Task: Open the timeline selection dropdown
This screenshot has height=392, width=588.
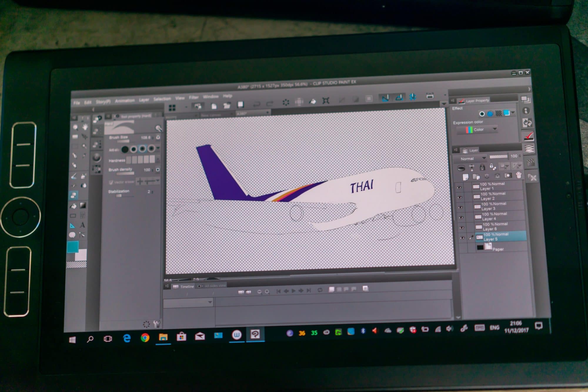Action: pos(188,302)
